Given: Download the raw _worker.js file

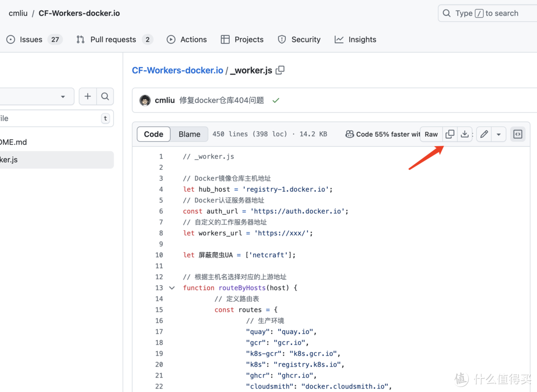Looking at the screenshot, I should point(465,134).
